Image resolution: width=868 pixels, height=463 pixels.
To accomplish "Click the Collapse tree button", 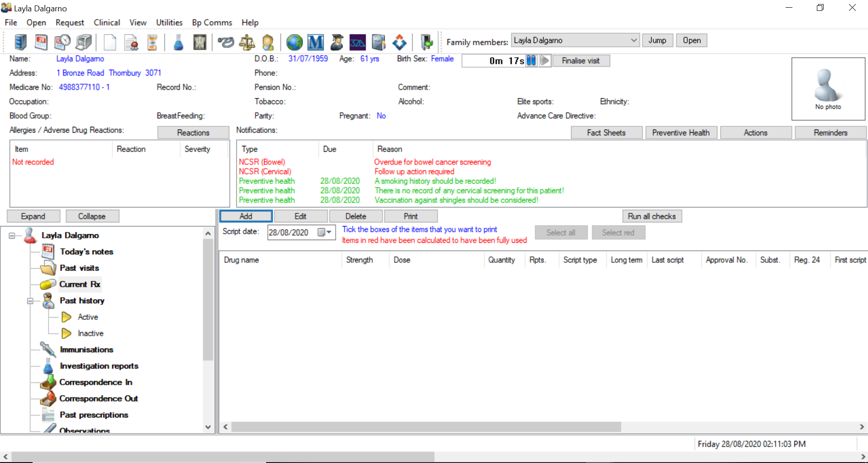I will coord(92,216).
